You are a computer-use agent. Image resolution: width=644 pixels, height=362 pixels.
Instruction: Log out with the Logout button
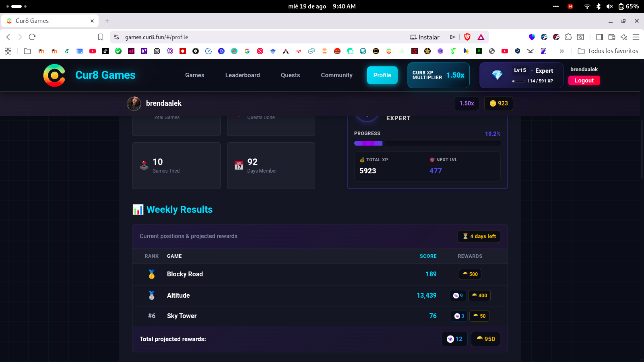tap(584, 80)
